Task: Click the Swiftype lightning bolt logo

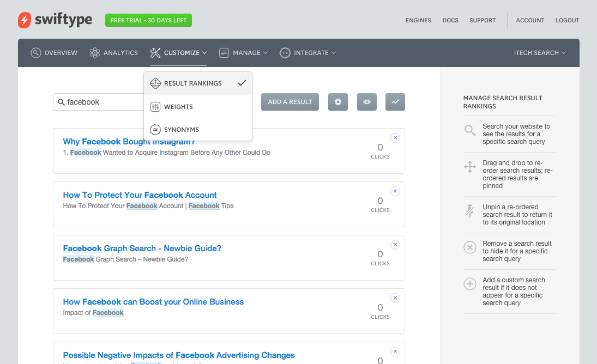Action: 25,20
